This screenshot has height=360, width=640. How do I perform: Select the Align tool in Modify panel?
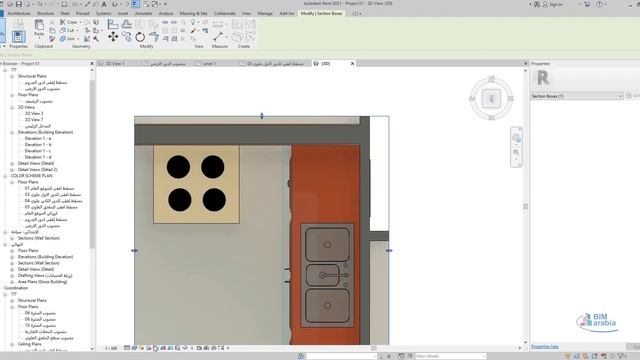pyautogui.click(x=113, y=24)
